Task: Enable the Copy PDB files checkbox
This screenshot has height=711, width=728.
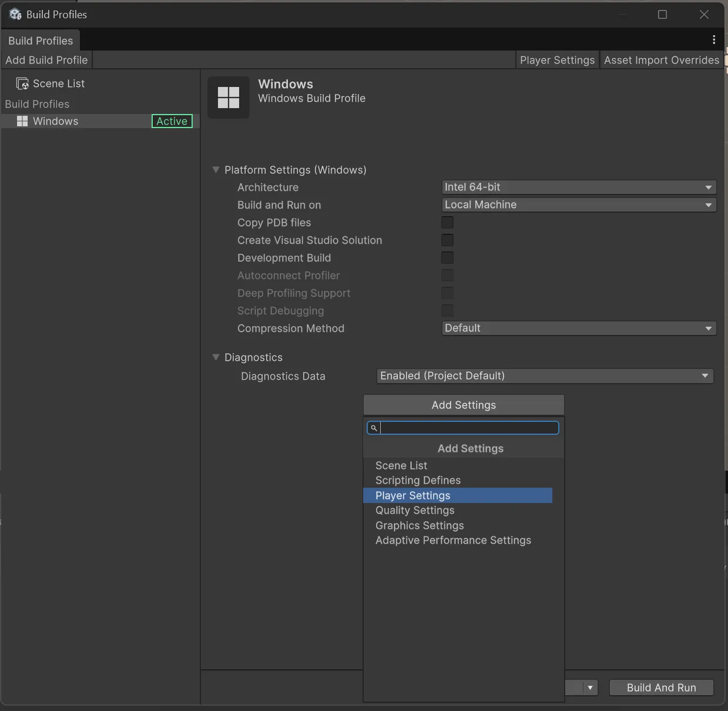Action: pyautogui.click(x=447, y=222)
